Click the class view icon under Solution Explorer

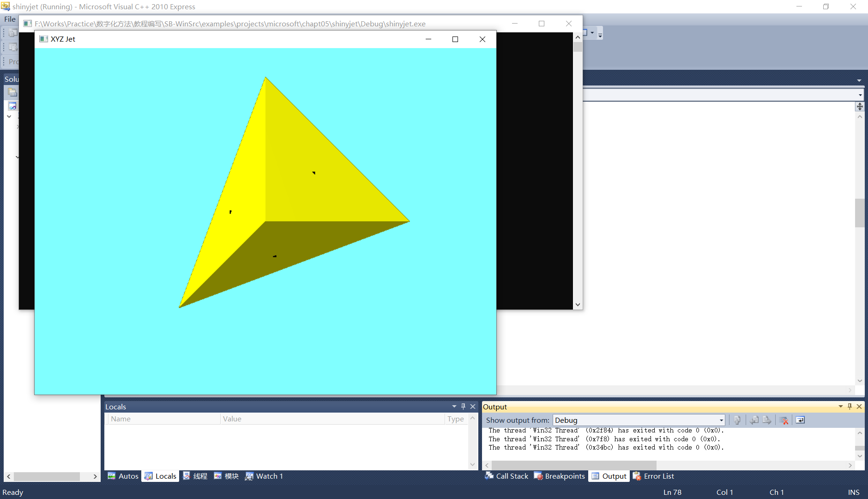[12, 106]
